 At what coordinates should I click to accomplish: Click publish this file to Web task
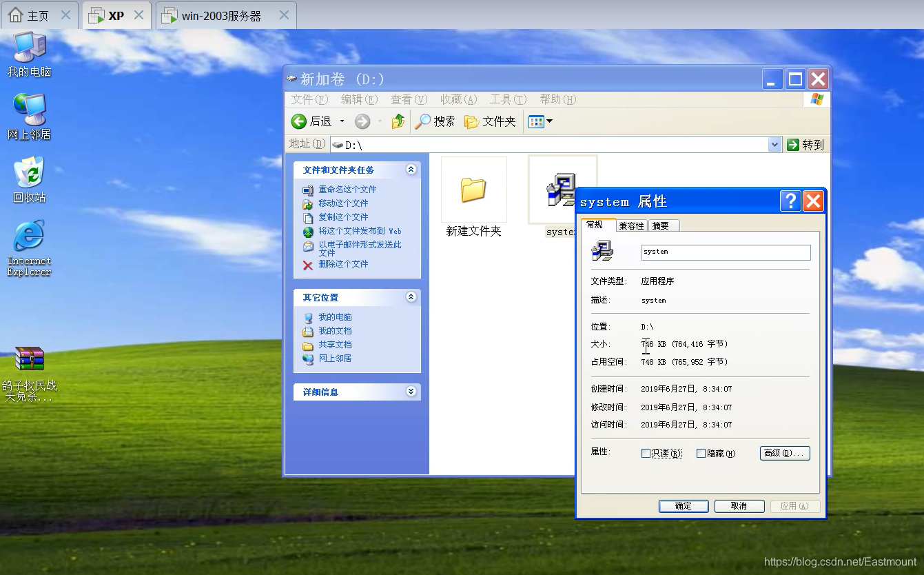tap(360, 231)
